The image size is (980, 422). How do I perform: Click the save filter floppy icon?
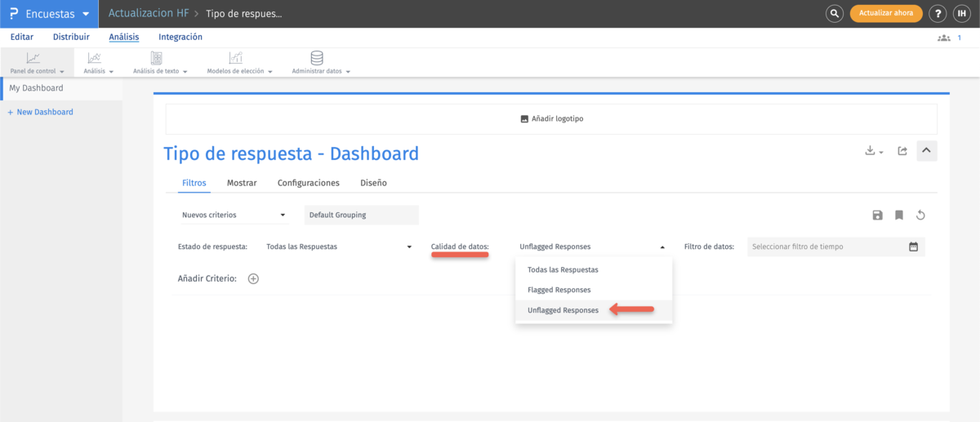(877, 215)
